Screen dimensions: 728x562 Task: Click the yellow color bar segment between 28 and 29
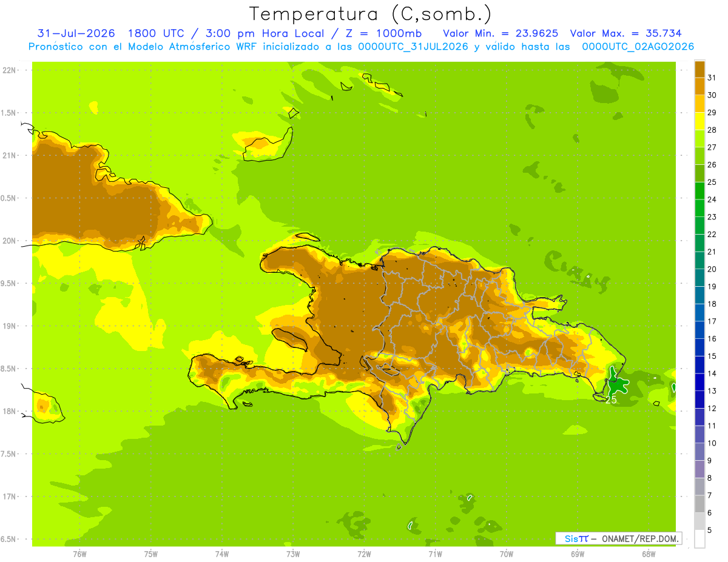[x=699, y=121]
